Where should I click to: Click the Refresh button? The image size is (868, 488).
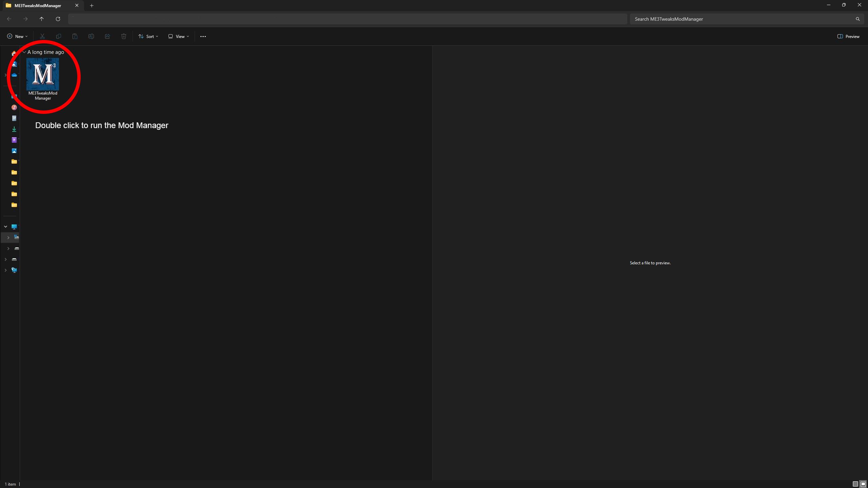pos(58,19)
